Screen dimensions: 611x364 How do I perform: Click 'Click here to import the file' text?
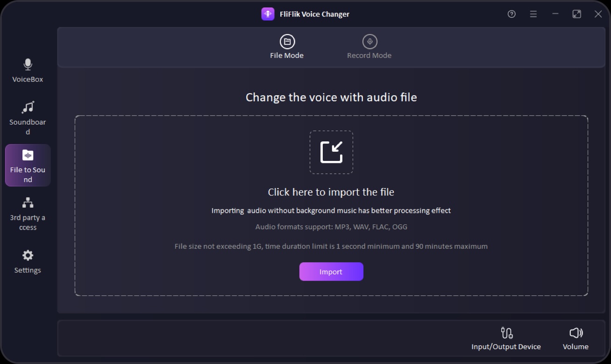point(331,192)
